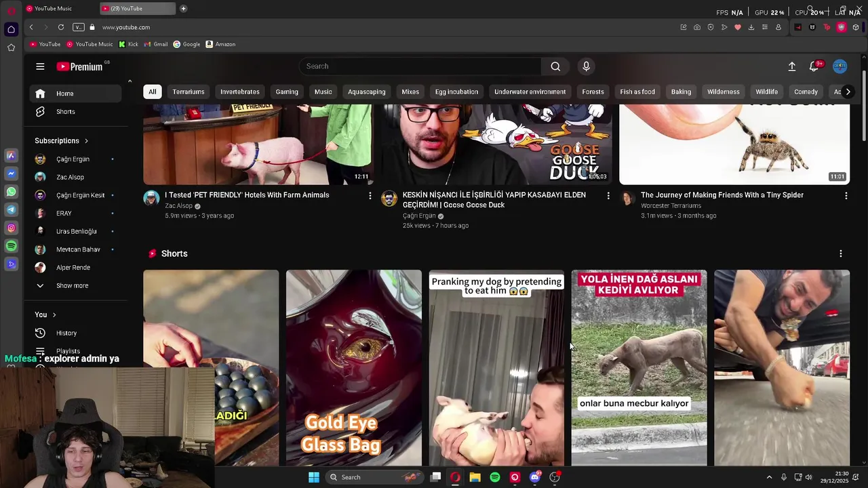Image resolution: width=868 pixels, height=488 pixels.
Task: Open the Worcester Terrariums channel link
Action: (x=671, y=205)
